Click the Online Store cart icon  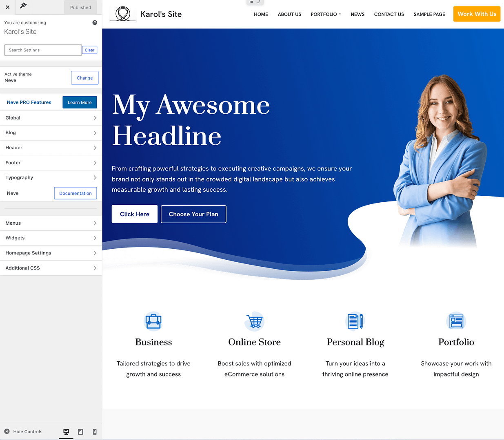pos(255,321)
